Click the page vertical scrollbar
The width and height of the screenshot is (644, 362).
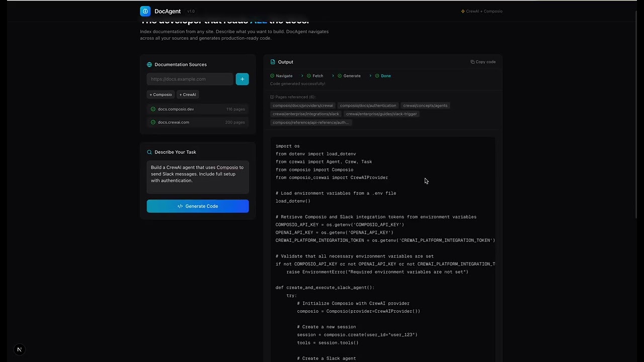[637, 116]
